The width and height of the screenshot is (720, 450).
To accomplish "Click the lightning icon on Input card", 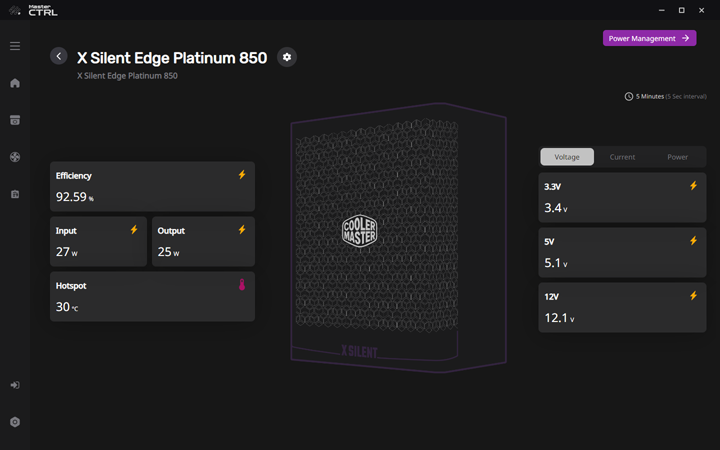I will pyautogui.click(x=134, y=230).
